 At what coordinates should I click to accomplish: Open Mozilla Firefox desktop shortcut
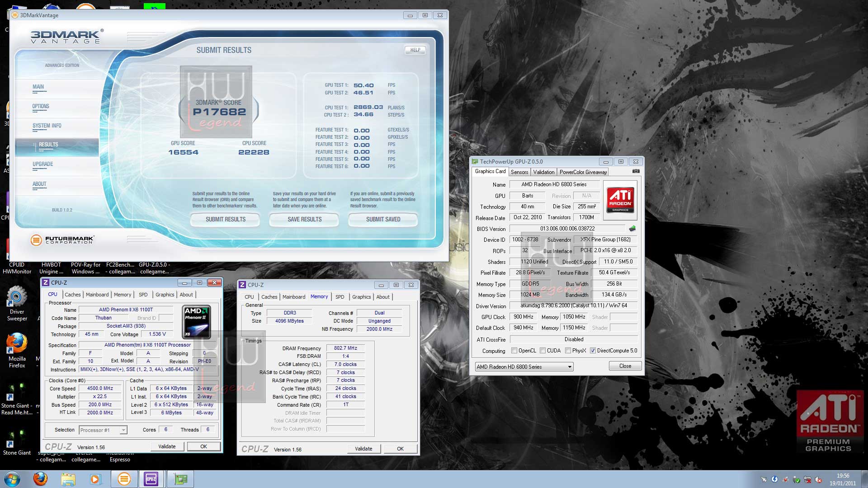(x=17, y=351)
